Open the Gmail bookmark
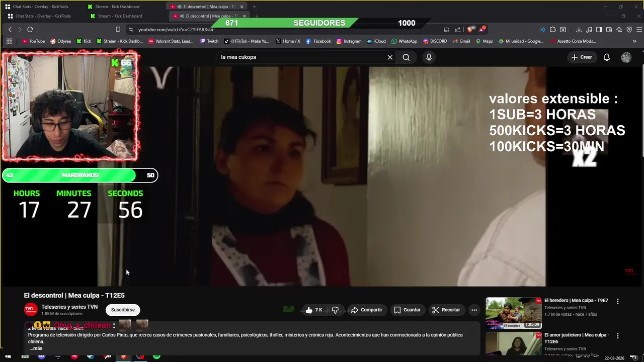This screenshot has width=644, height=362. click(x=461, y=41)
